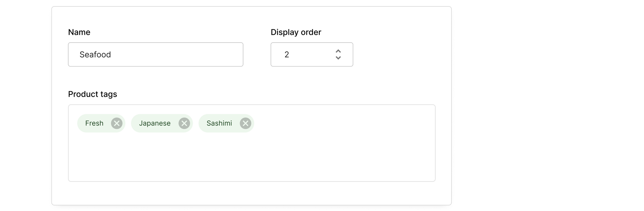Focus the Name input field

pos(156,55)
